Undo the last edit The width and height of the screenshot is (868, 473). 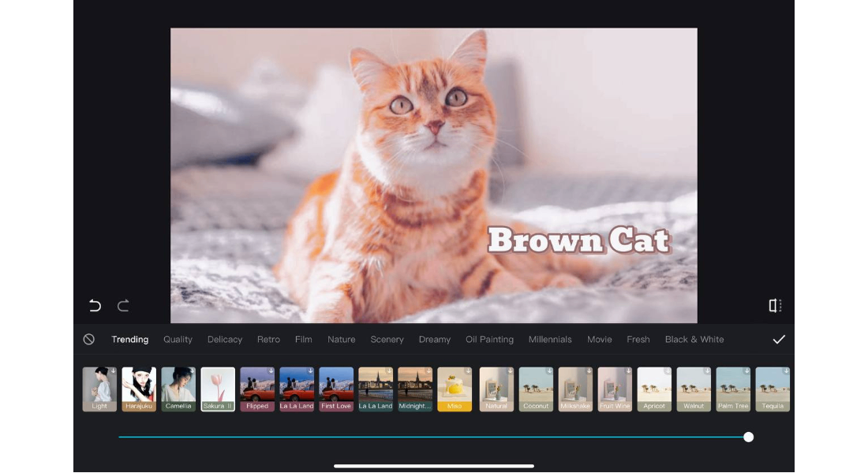[x=95, y=305]
